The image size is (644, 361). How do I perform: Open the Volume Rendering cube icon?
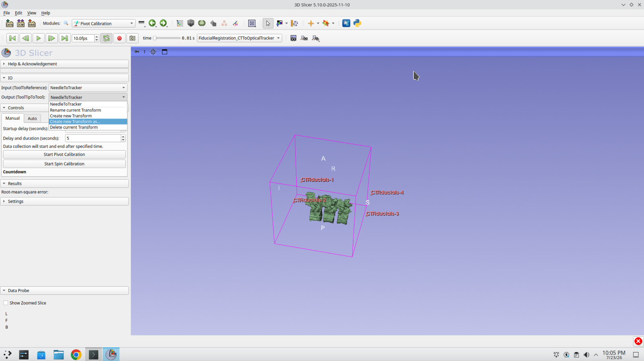(x=191, y=23)
